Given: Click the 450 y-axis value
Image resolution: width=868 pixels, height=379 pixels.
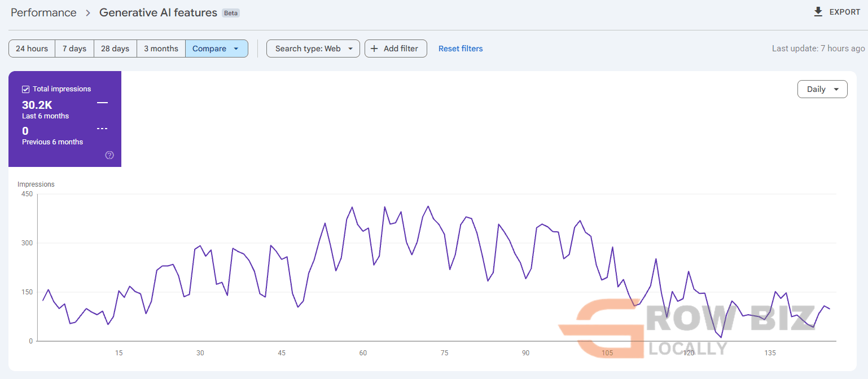Looking at the screenshot, I should point(27,194).
